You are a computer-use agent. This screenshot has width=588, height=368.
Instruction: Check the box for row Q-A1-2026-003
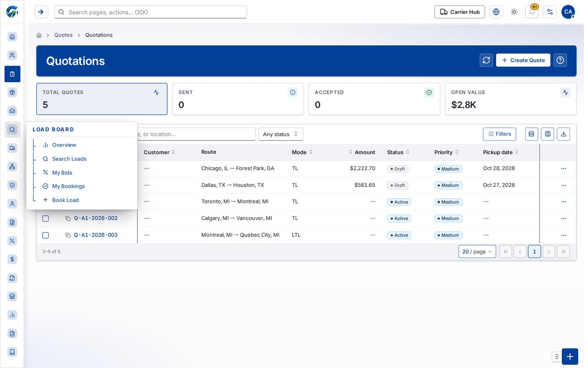(x=45, y=235)
